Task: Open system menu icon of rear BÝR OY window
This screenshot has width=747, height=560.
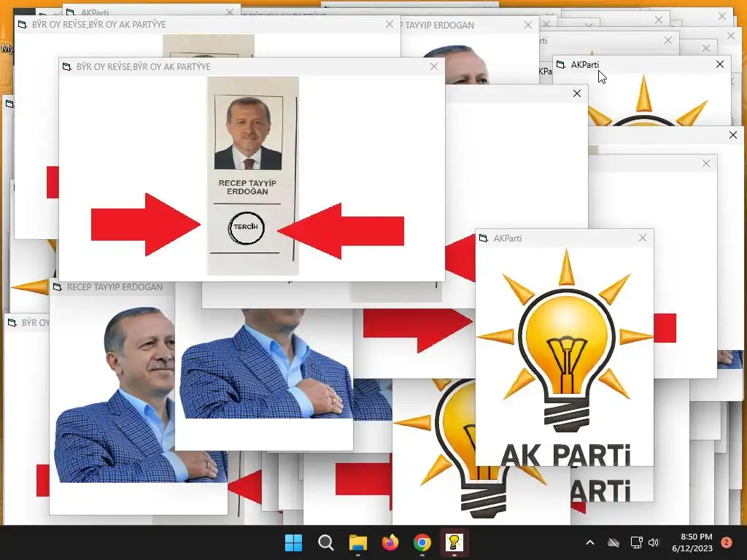Action: tap(23, 24)
